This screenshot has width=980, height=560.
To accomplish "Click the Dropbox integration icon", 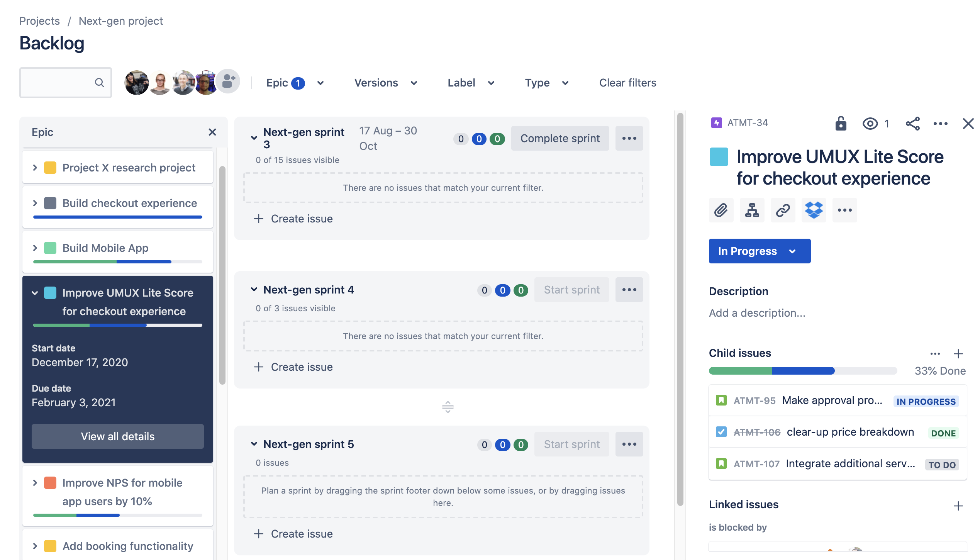I will pos(813,210).
